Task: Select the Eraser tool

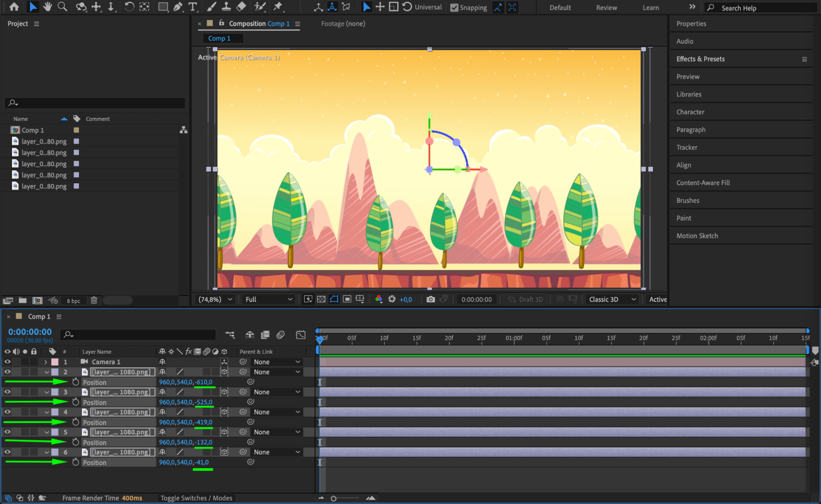Action: [241, 7]
